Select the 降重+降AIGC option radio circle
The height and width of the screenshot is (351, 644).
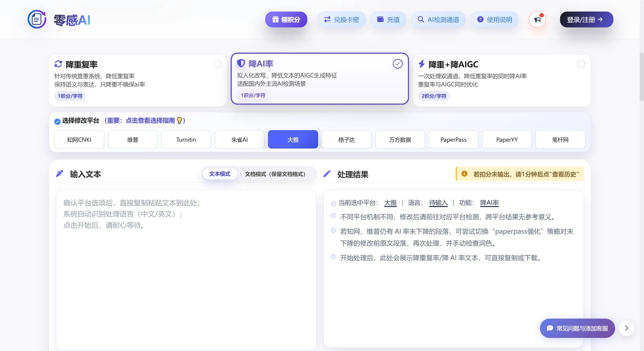pos(581,64)
